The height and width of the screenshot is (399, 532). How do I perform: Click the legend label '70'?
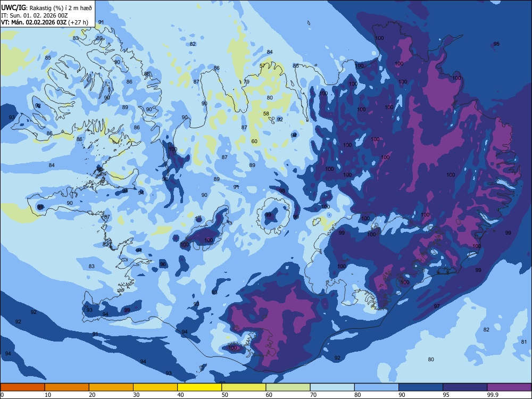click(x=313, y=395)
